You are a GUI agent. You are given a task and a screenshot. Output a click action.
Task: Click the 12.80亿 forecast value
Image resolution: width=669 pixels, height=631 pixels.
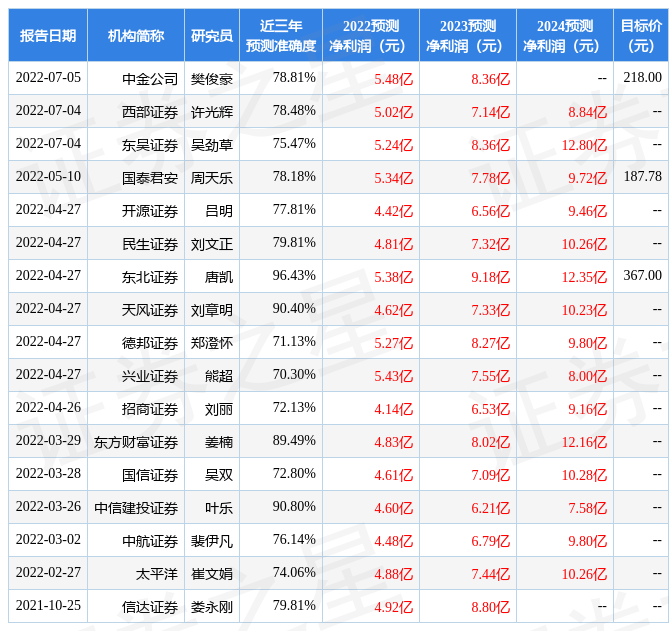[x=584, y=145]
